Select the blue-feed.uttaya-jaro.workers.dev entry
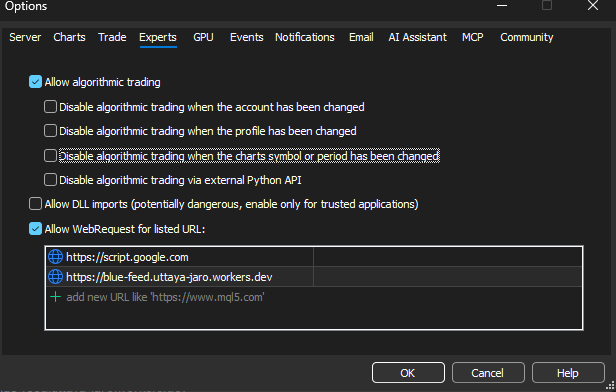The width and height of the screenshot is (616, 392). tap(169, 277)
